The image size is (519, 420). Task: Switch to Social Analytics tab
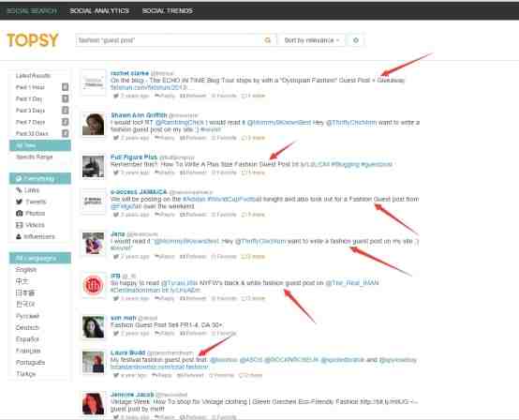pyautogui.click(x=99, y=11)
